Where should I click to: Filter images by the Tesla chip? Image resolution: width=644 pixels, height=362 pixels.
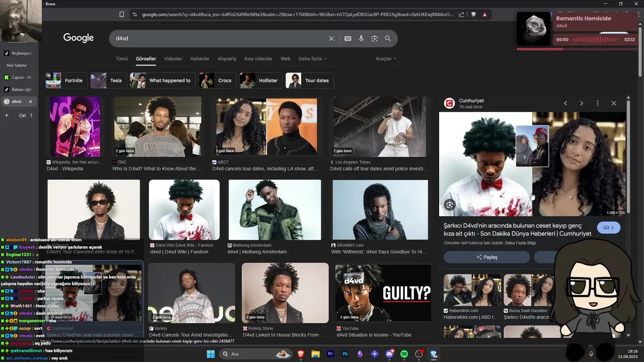[108, 80]
